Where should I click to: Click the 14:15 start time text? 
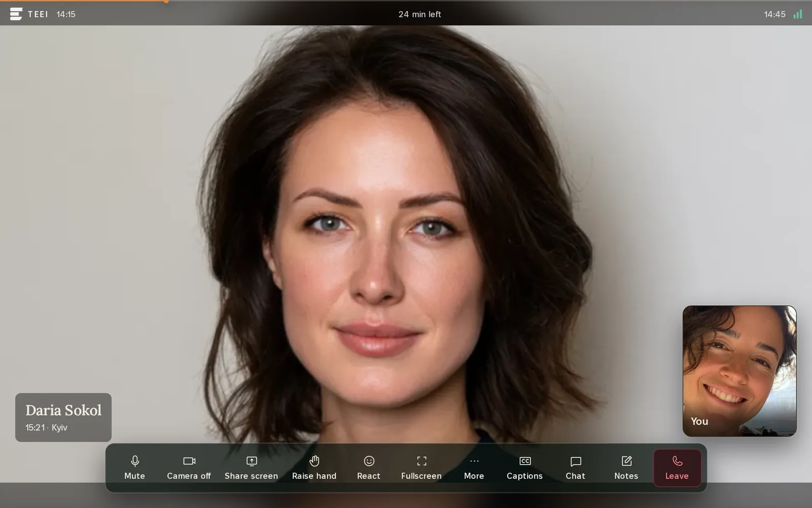pos(66,14)
